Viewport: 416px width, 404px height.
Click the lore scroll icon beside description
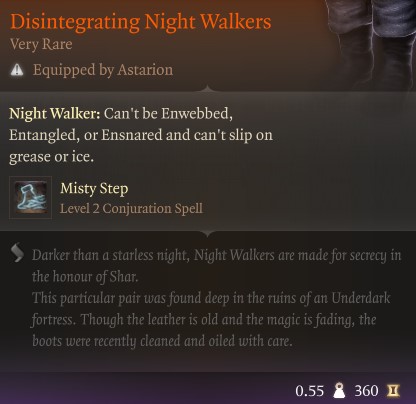17,253
